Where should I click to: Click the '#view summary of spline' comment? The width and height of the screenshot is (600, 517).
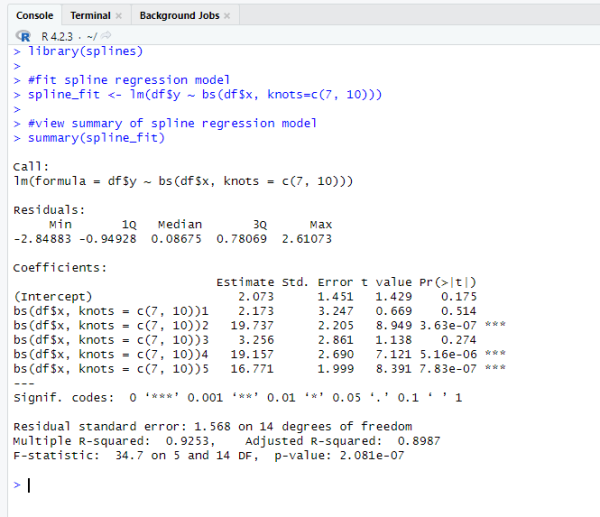[172, 123]
